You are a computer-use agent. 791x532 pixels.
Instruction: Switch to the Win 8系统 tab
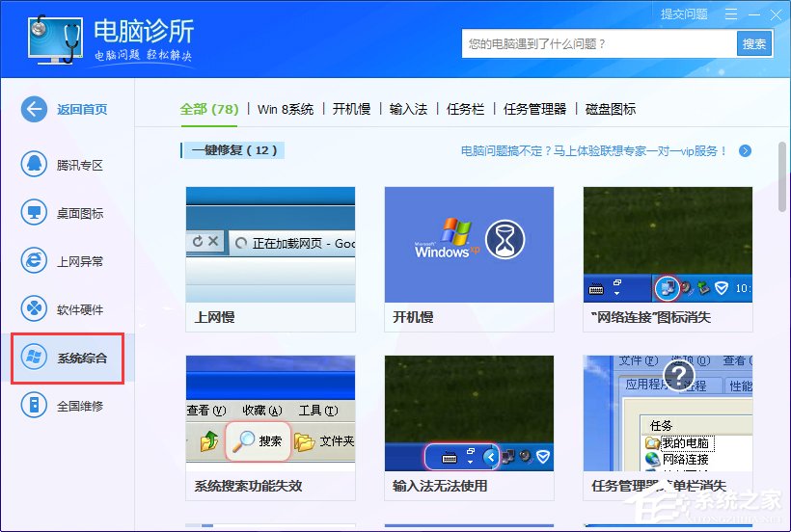(x=286, y=109)
